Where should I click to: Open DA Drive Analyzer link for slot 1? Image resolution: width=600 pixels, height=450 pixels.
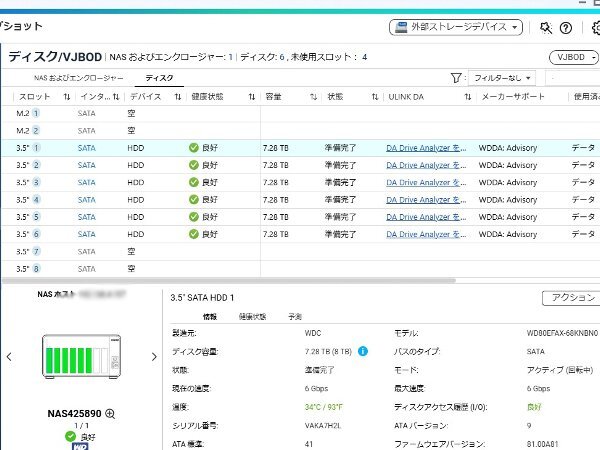pos(426,148)
